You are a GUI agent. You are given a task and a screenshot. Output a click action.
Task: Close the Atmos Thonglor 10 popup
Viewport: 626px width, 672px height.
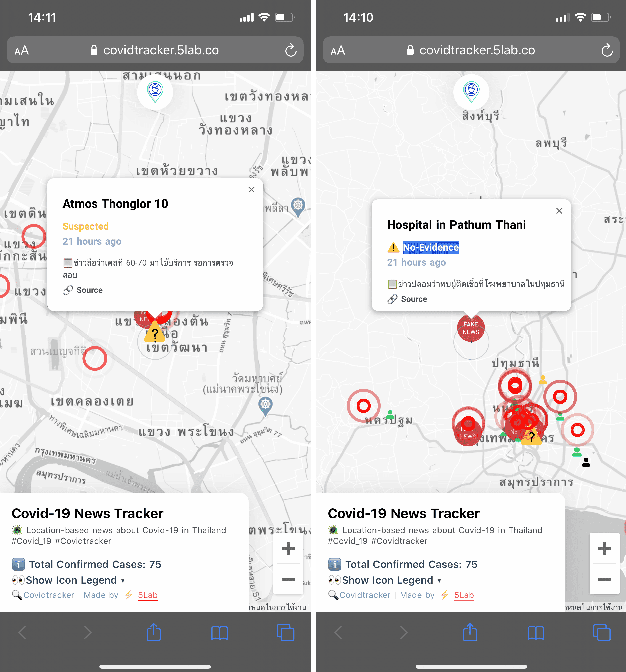coord(251,190)
